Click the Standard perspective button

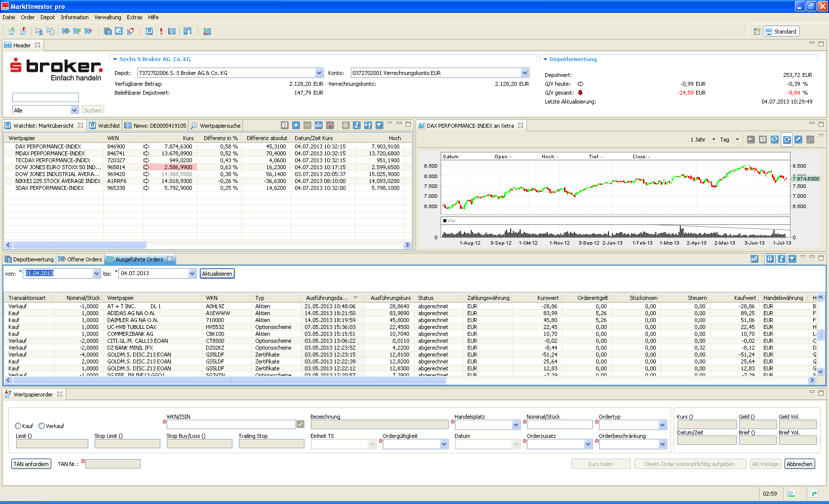(x=781, y=32)
